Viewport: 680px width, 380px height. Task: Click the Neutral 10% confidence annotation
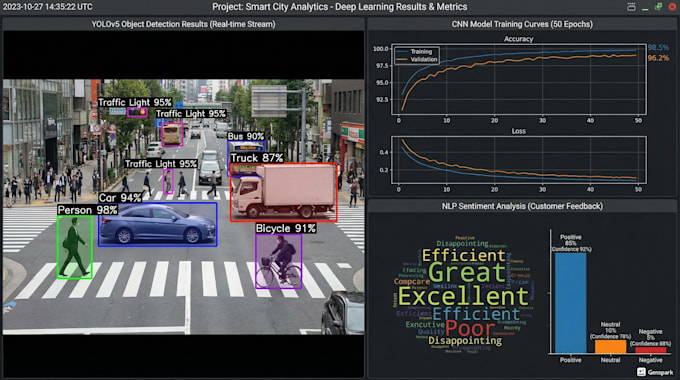[x=610, y=330]
